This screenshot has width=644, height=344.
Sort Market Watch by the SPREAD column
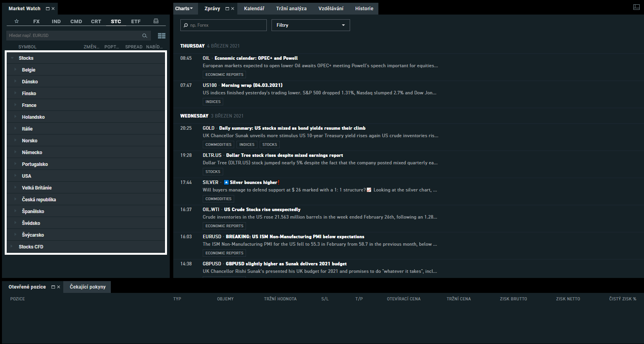134,47
